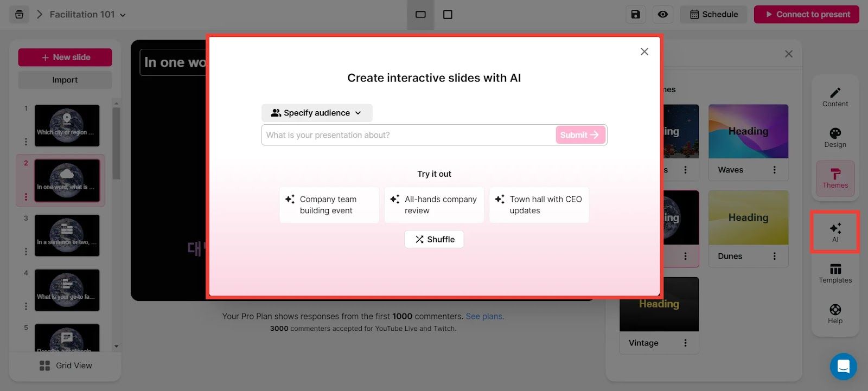Click the presentation topic input field

pos(408,135)
